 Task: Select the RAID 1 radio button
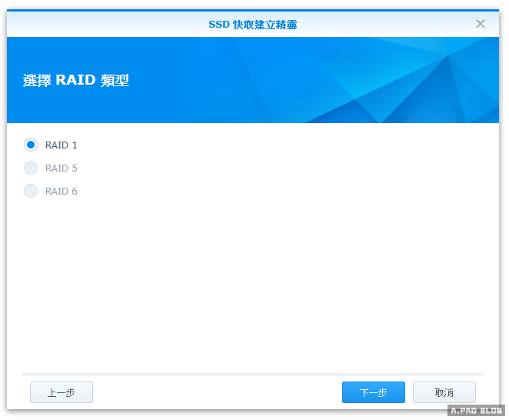[x=31, y=145]
